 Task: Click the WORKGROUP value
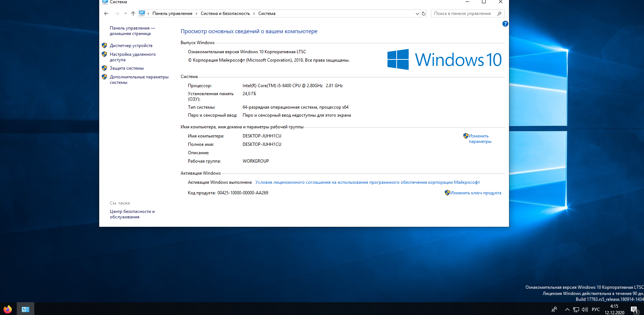tap(256, 161)
